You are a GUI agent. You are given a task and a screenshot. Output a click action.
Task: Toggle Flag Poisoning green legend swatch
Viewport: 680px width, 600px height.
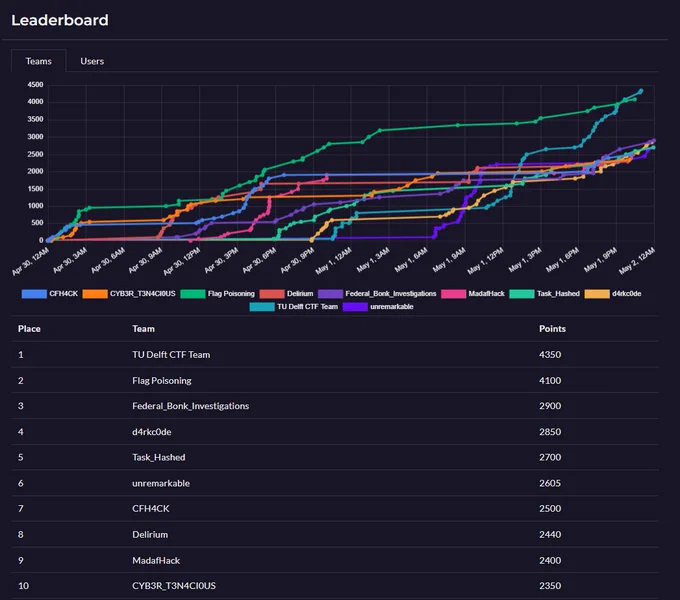[193, 294]
